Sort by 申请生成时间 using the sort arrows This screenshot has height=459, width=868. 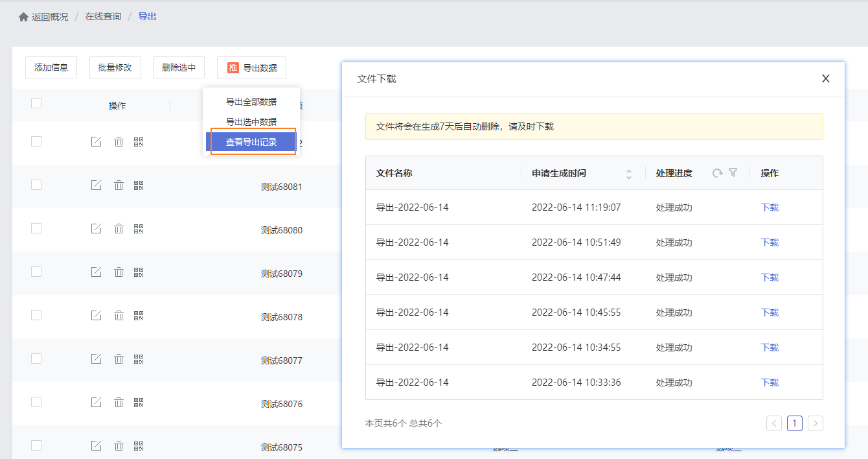click(x=628, y=174)
